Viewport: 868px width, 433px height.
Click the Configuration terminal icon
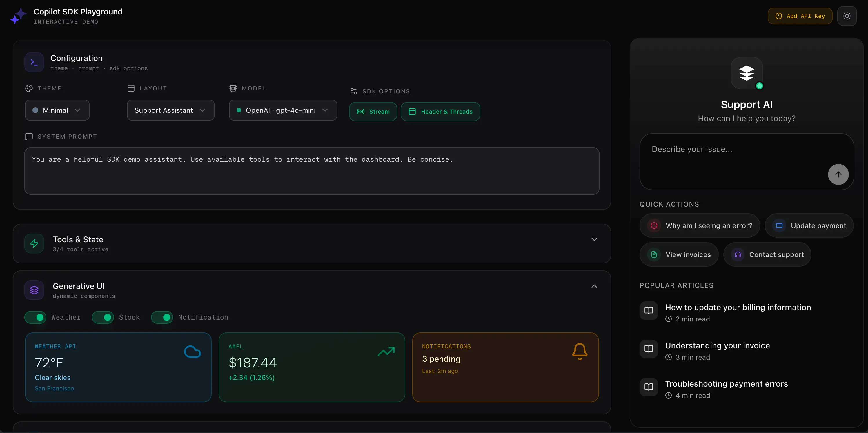[34, 62]
